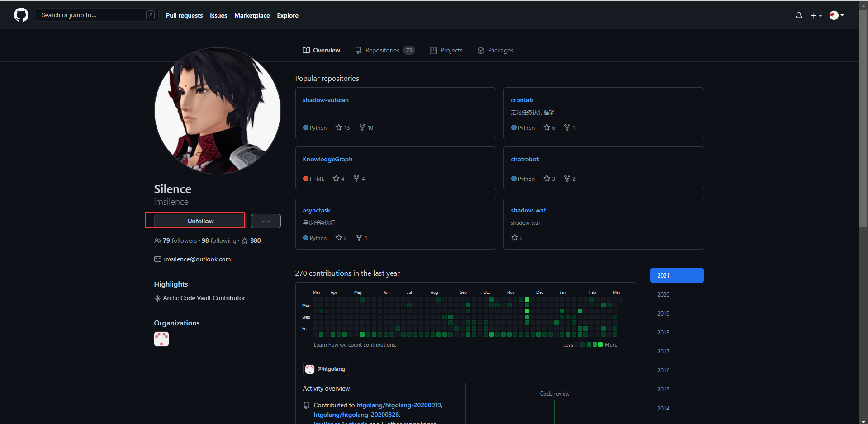Select the 2019 contribution year
Screen dimensions: 868x424
(677, 313)
